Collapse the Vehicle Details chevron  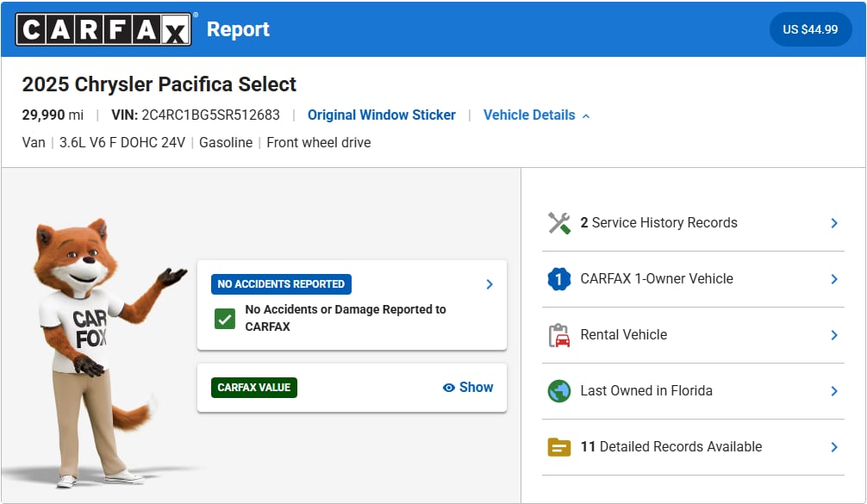click(586, 116)
